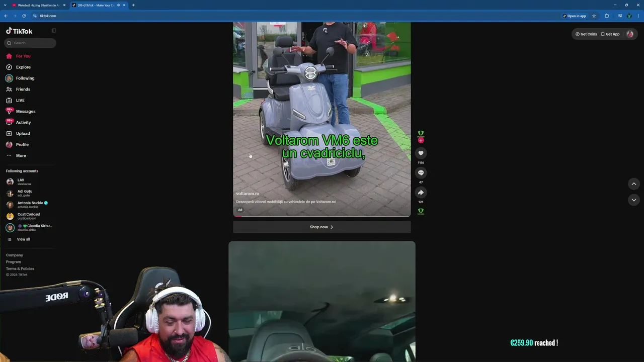Open the browser Extensions menu
This screenshot has width=644, height=362.
(607, 16)
